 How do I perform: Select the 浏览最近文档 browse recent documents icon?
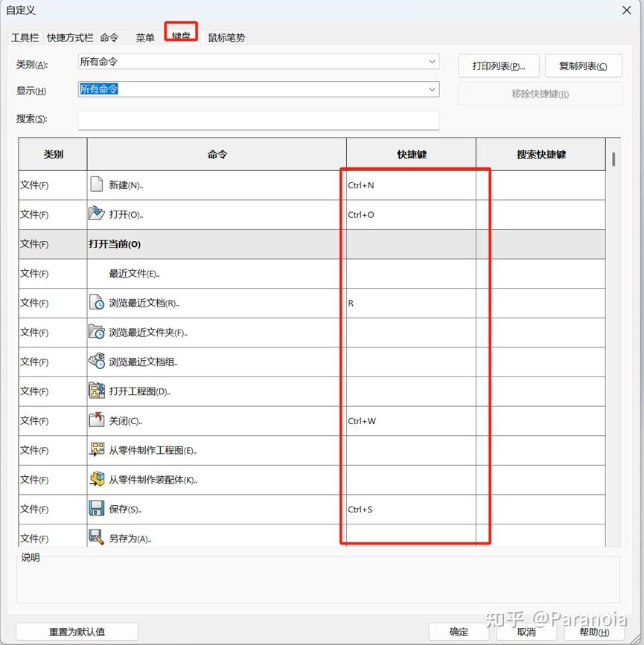coord(96,303)
